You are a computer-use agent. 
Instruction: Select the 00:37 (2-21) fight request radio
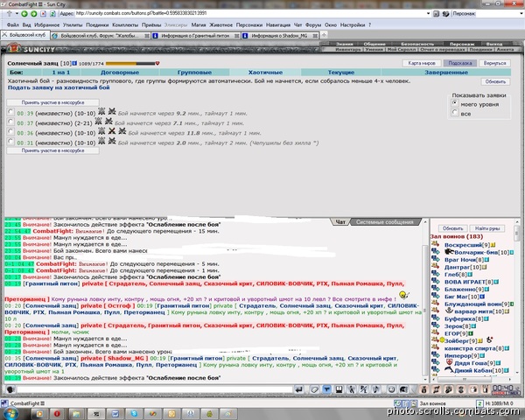coord(10,122)
